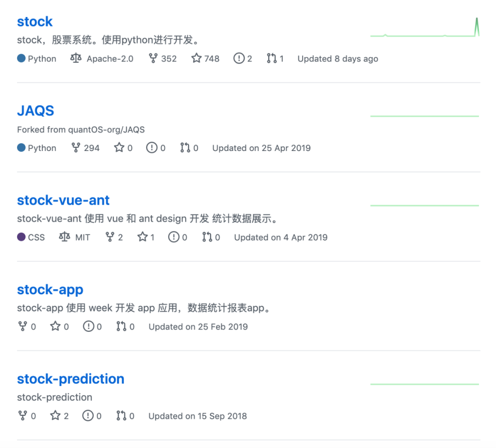Click the issues icon on stock repo
The height and width of the screenshot is (448, 496).
point(239,58)
